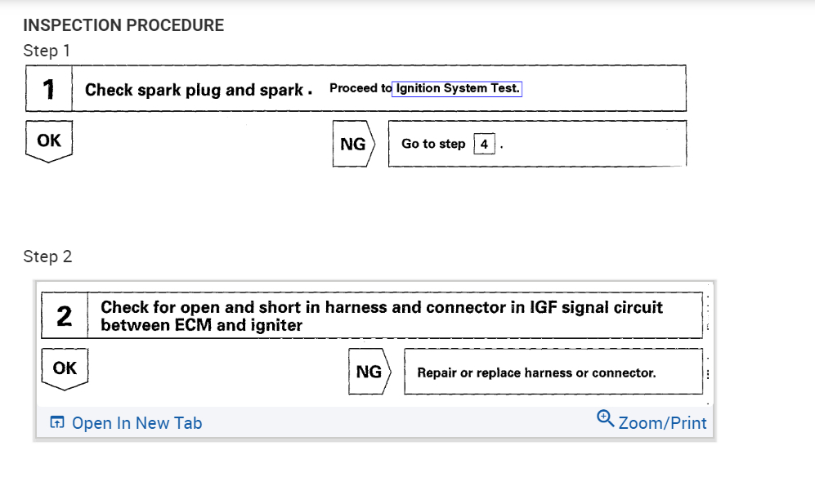Screen dimensions: 815x504
Task: Click the OK marker under step 1
Action: tap(49, 141)
